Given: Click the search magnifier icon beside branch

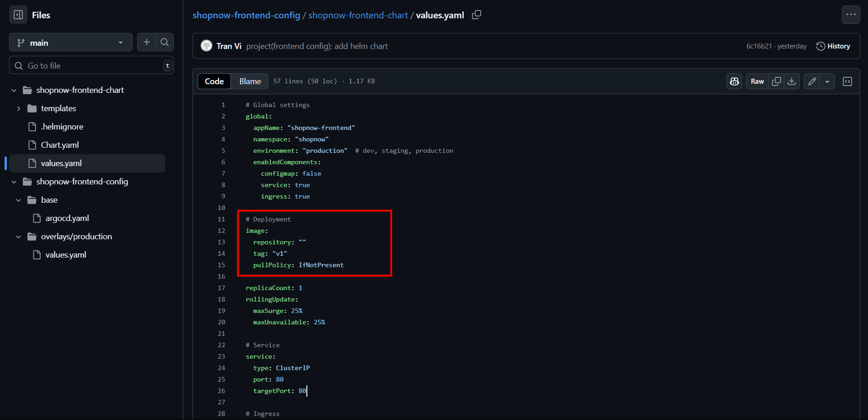Looking at the screenshot, I should click(x=165, y=42).
